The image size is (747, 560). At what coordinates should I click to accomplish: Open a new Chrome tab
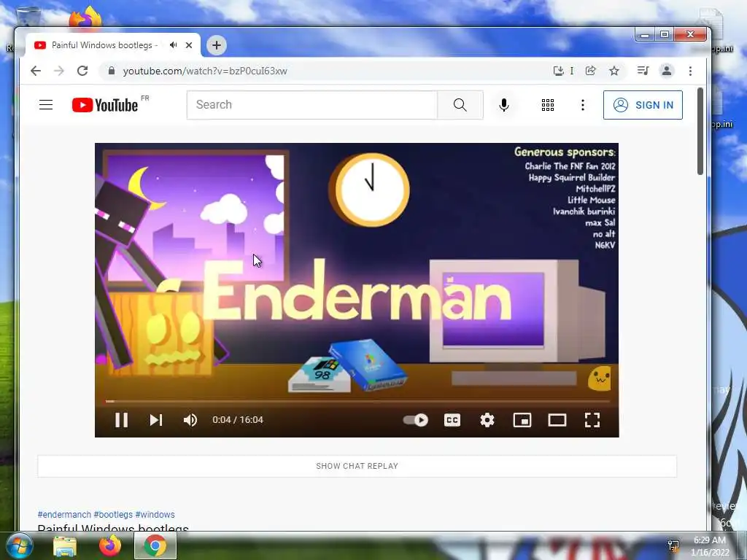coord(216,45)
